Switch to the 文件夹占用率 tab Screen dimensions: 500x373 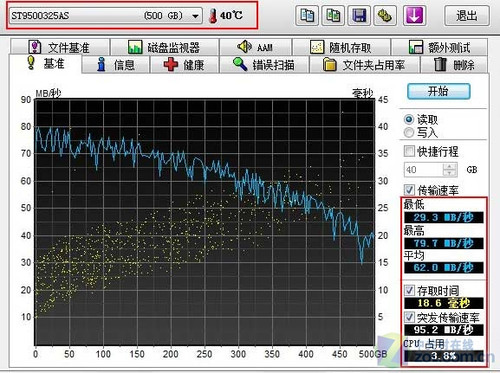pyautogui.click(x=365, y=65)
